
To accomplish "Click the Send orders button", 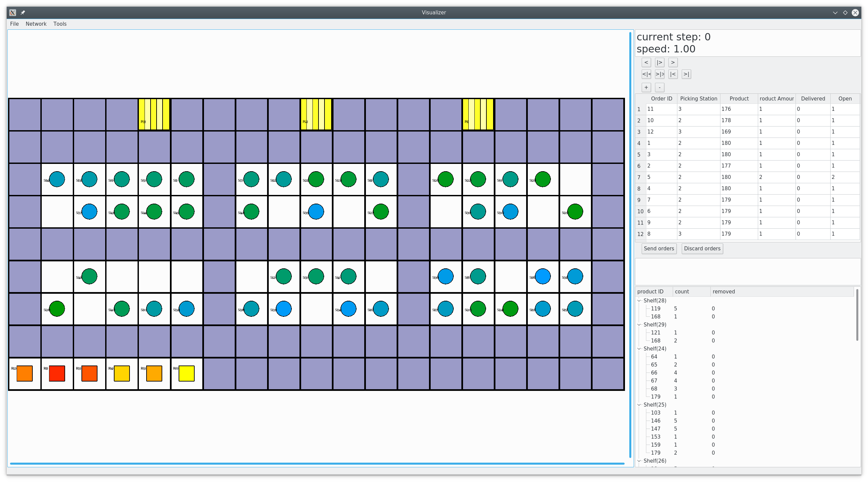I will pyautogui.click(x=659, y=249).
